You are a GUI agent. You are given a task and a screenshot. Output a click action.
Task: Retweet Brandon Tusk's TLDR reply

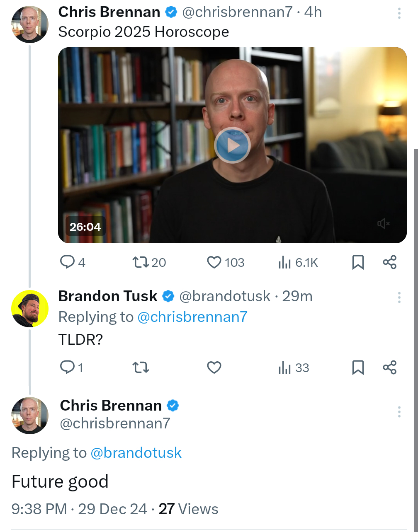point(141,368)
